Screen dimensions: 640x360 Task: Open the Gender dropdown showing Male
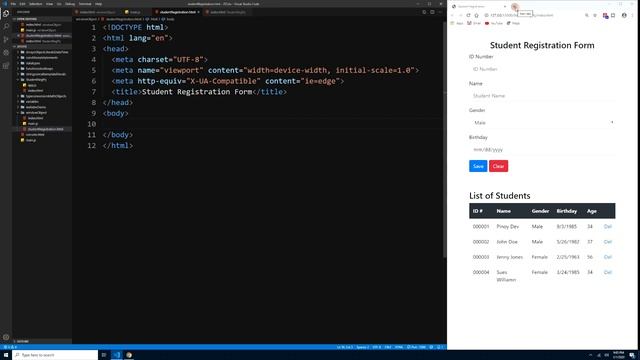542,122
